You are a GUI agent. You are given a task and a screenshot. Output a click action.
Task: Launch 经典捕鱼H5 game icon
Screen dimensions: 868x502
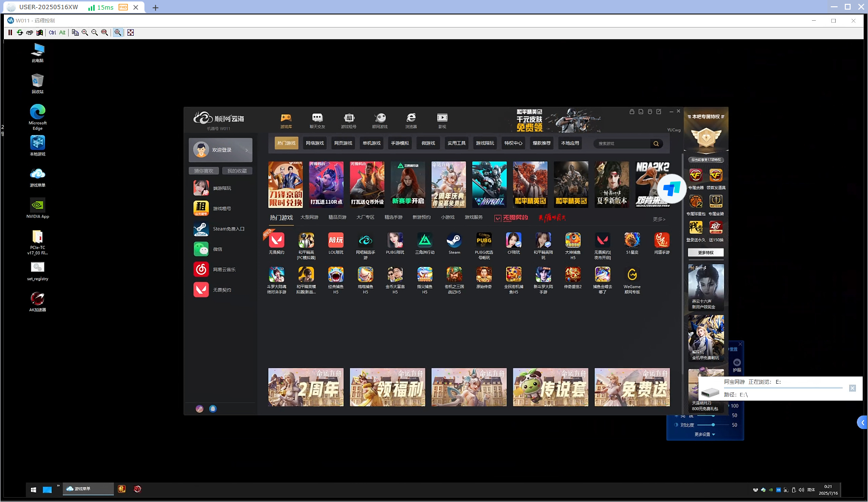(336, 280)
